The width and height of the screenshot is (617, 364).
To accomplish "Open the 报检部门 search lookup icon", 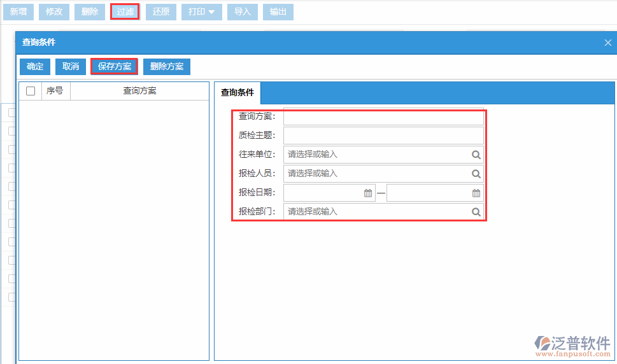I will click(x=476, y=212).
